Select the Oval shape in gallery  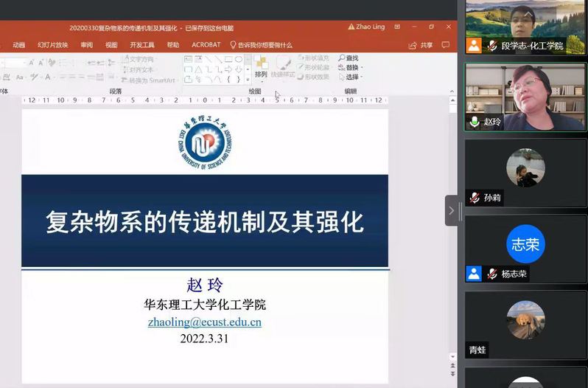click(x=239, y=59)
